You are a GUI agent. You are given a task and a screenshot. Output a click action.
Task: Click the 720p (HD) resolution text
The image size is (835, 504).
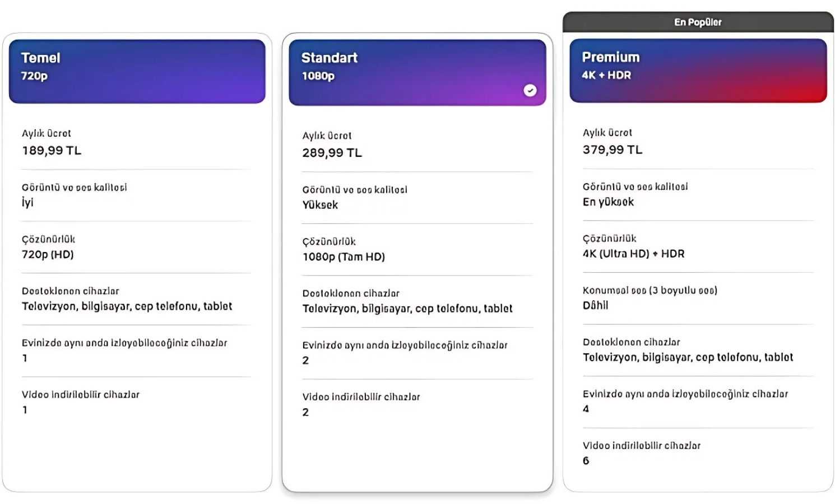(48, 254)
